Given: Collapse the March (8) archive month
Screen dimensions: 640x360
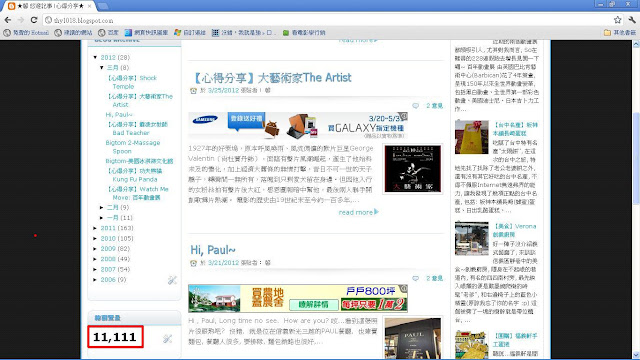Looking at the screenshot, I should pos(102,68).
